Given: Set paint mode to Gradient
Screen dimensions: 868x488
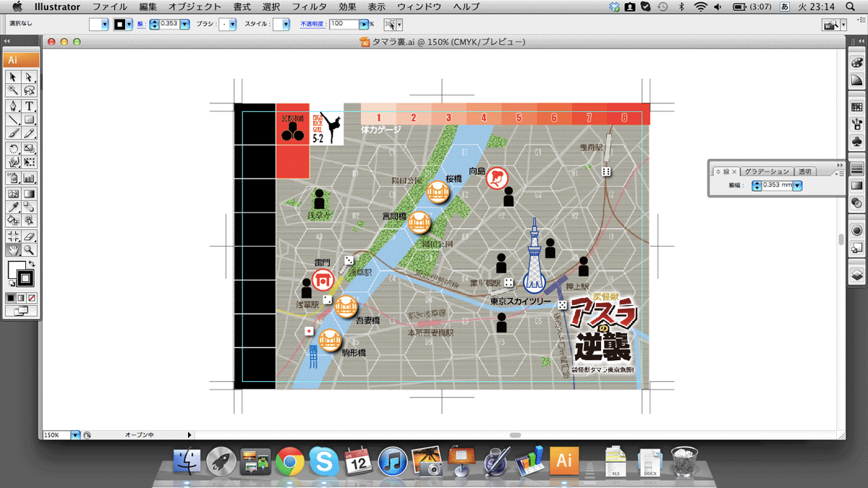Looking at the screenshot, I should (21, 297).
